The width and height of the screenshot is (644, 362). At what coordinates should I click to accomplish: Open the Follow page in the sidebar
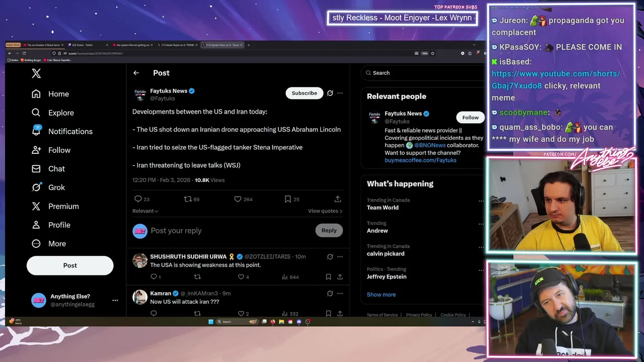50,150
